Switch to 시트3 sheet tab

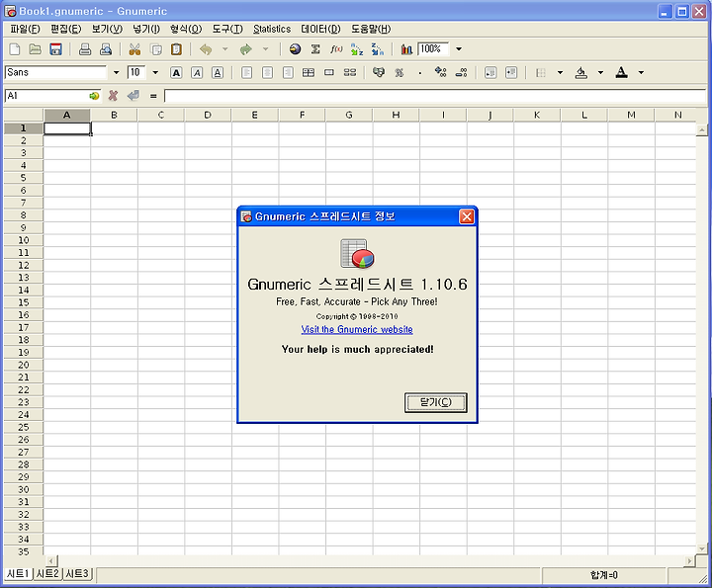click(77, 573)
